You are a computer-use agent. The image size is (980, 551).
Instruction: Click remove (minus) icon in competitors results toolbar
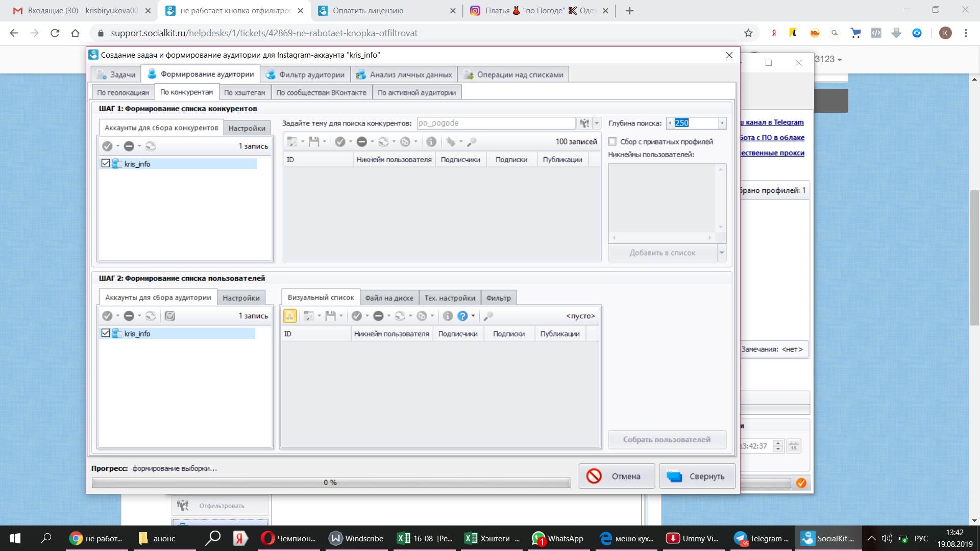point(362,142)
